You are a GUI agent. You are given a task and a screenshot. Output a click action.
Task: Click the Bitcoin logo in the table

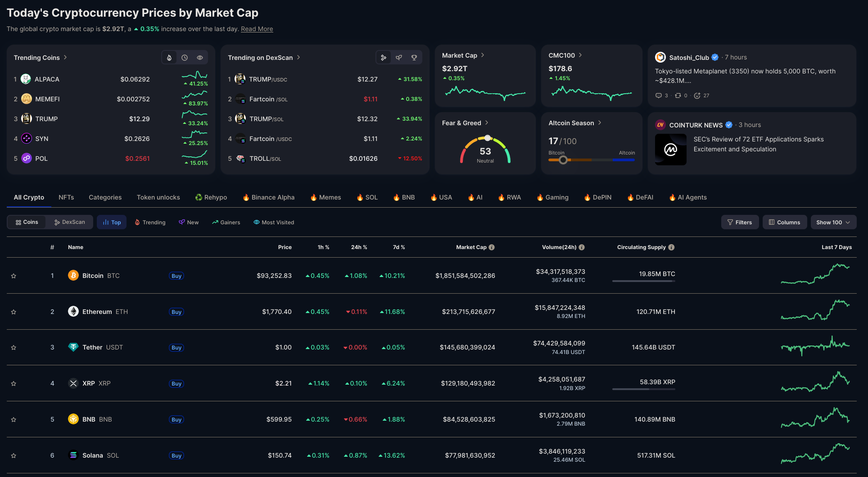coord(73,275)
